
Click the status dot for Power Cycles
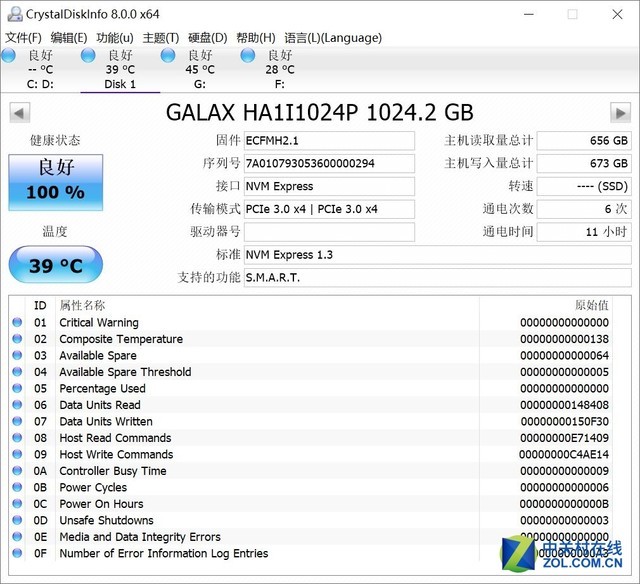tap(17, 487)
